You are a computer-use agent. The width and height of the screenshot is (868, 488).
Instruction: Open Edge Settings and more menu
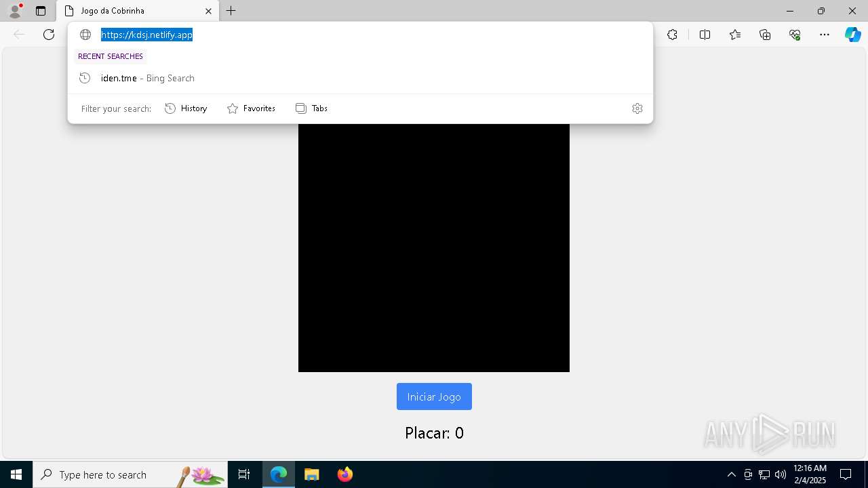point(825,35)
